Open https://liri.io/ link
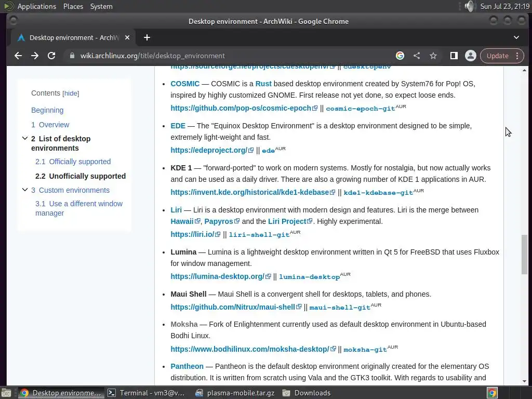The image size is (532, 399). click(x=195, y=234)
